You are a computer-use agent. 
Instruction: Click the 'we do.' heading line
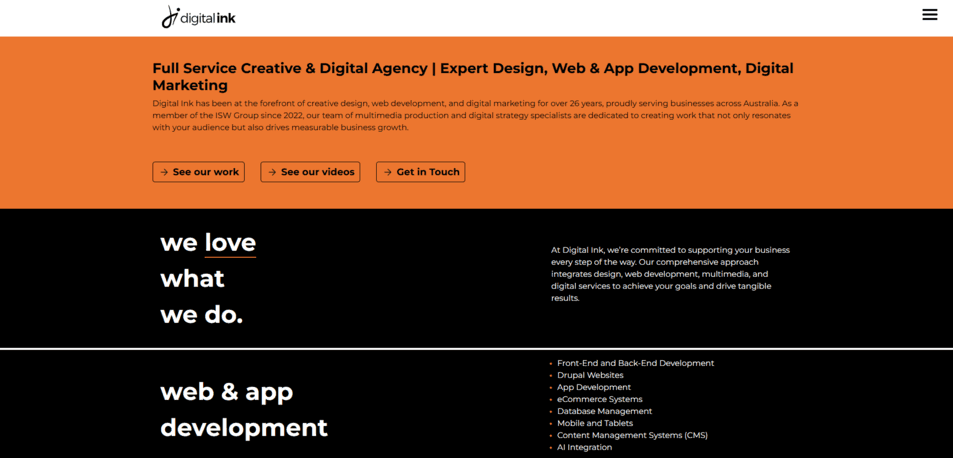tap(201, 316)
